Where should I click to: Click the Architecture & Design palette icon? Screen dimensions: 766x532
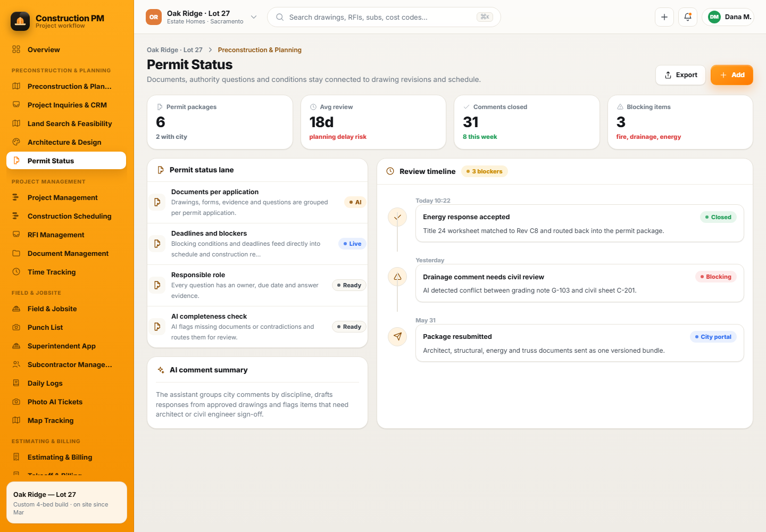click(16, 142)
